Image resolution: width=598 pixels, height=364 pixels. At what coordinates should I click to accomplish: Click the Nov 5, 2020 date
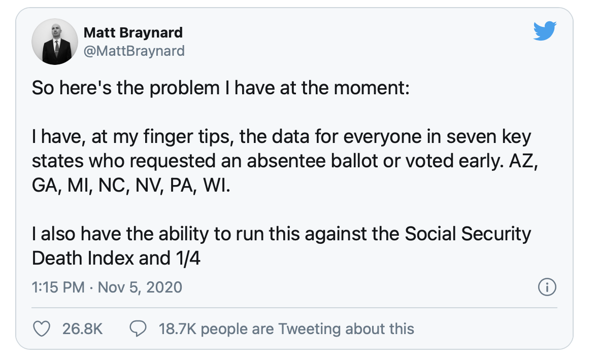click(x=140, y=287)
